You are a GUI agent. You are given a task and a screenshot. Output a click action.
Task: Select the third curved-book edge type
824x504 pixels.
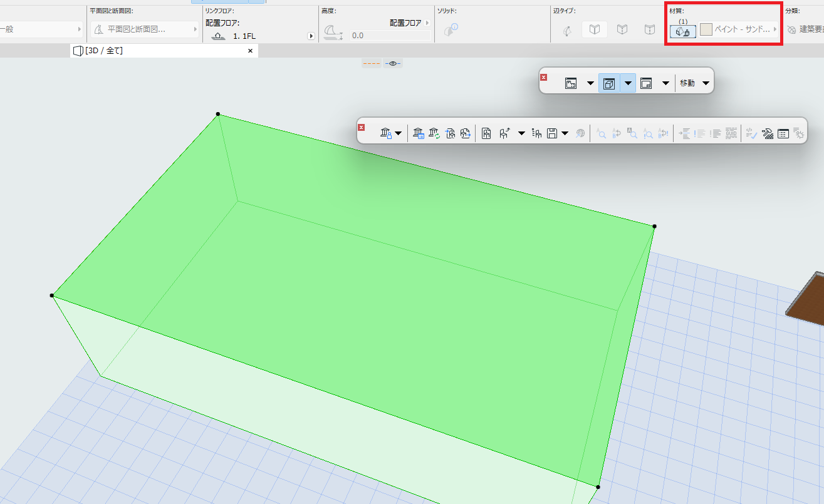(x=650, y=29)
